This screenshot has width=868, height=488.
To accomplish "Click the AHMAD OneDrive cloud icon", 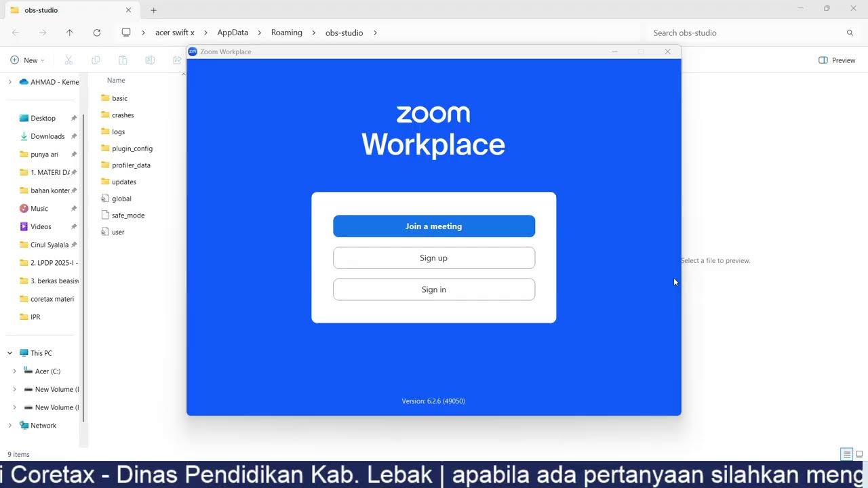I will coord(24,82).
